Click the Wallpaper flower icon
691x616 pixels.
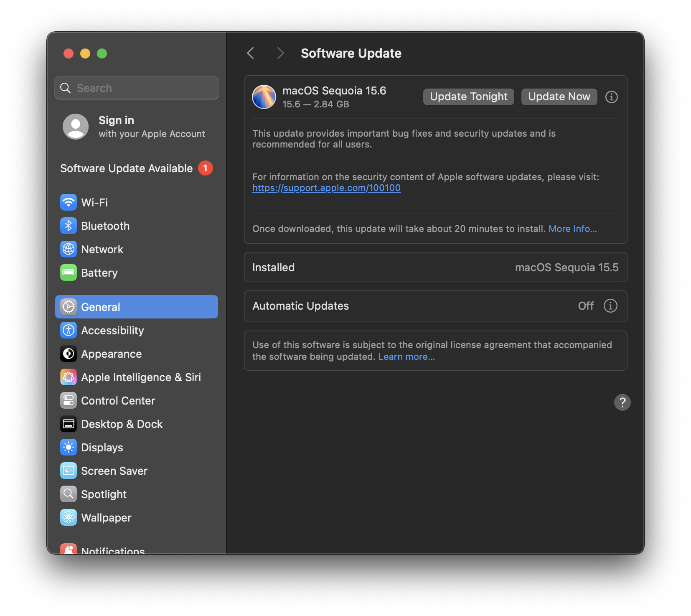[x=69, y=518]
